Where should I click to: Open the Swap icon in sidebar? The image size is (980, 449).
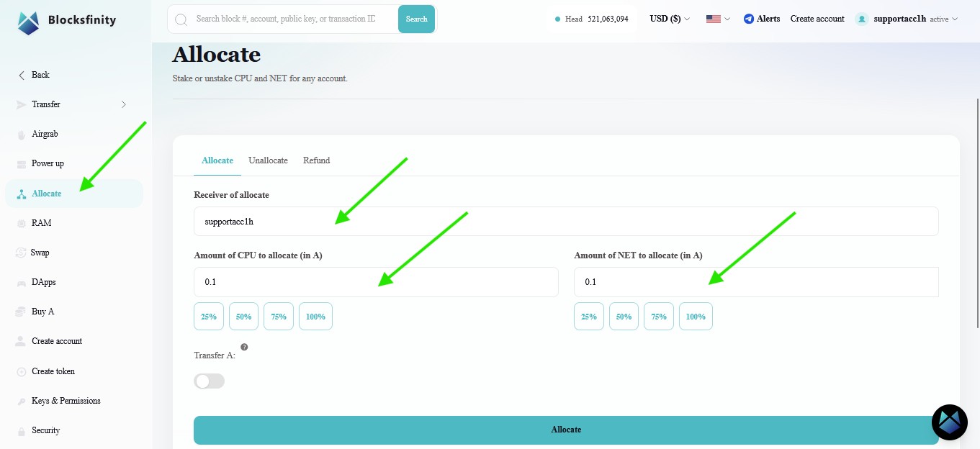click(21, 253)
